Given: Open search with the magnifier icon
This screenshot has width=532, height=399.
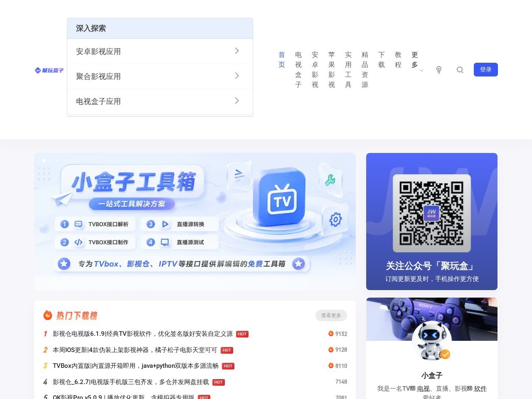Looking at the screenshot, I should [460, 70].
